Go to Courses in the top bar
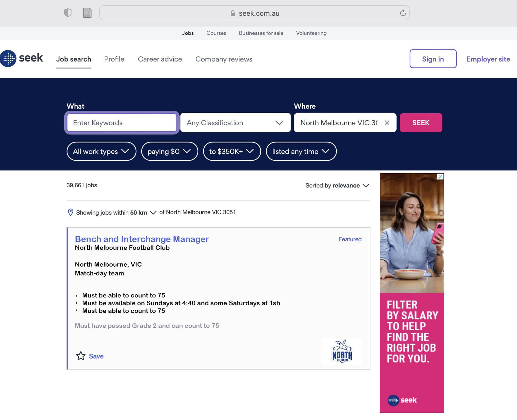Image resolution: width=517 pixels, height=420 pixels. pos(216,33)
